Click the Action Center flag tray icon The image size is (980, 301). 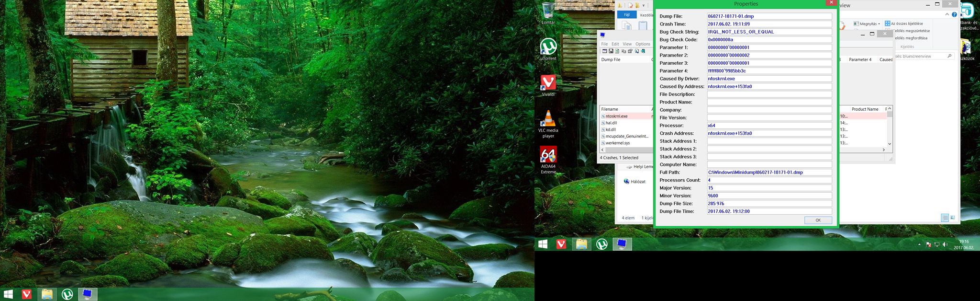(x=928, y=244)
